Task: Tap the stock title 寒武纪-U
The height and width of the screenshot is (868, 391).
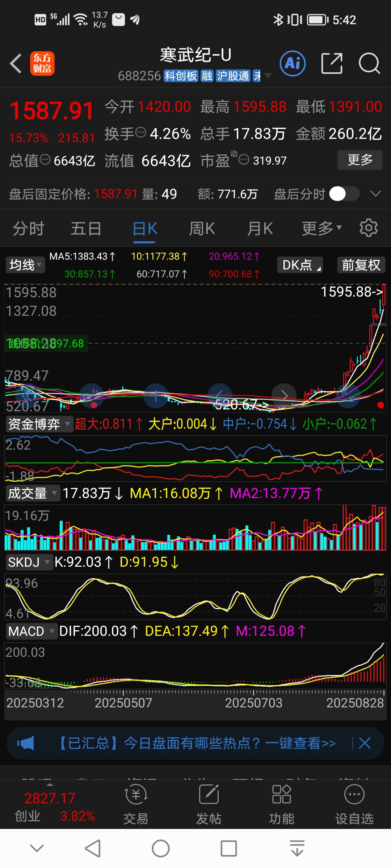Action: [195, 55]
